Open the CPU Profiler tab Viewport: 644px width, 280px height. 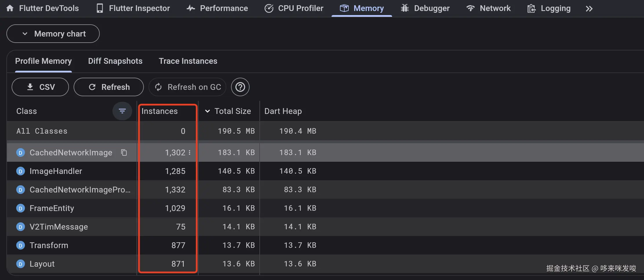[294, 8]
